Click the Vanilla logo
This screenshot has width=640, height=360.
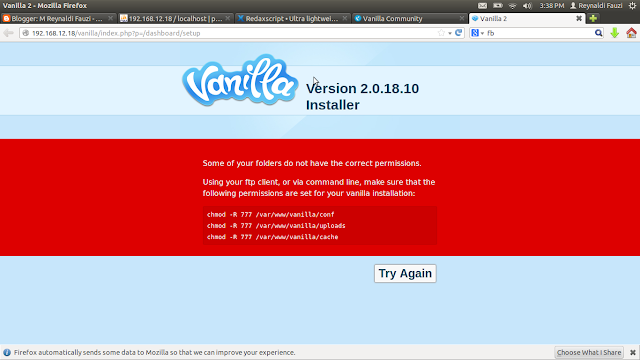pos(240,80)
